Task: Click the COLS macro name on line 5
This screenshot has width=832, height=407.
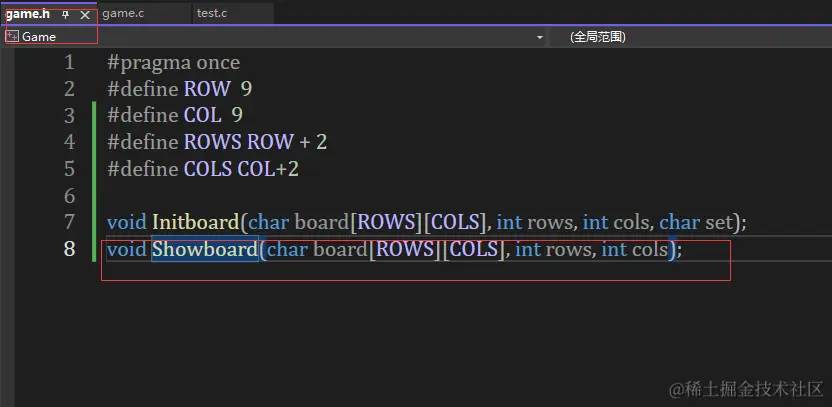Action: pos(208,169)
